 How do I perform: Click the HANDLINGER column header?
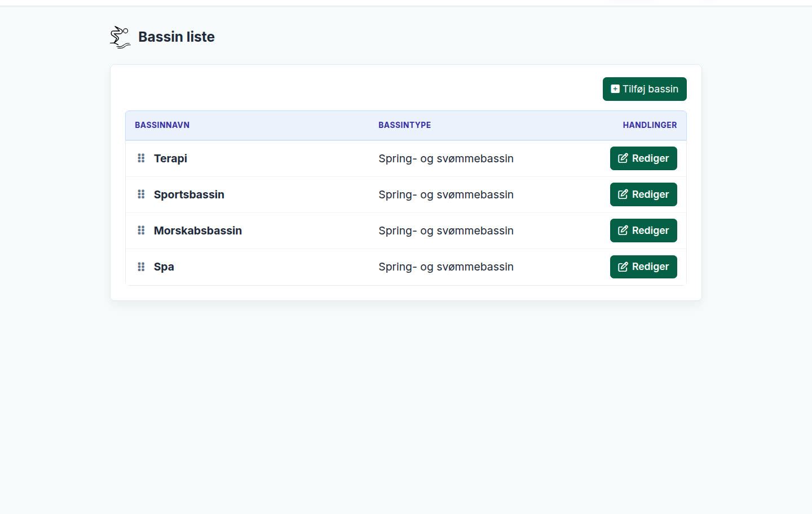(x=650, y=125)
